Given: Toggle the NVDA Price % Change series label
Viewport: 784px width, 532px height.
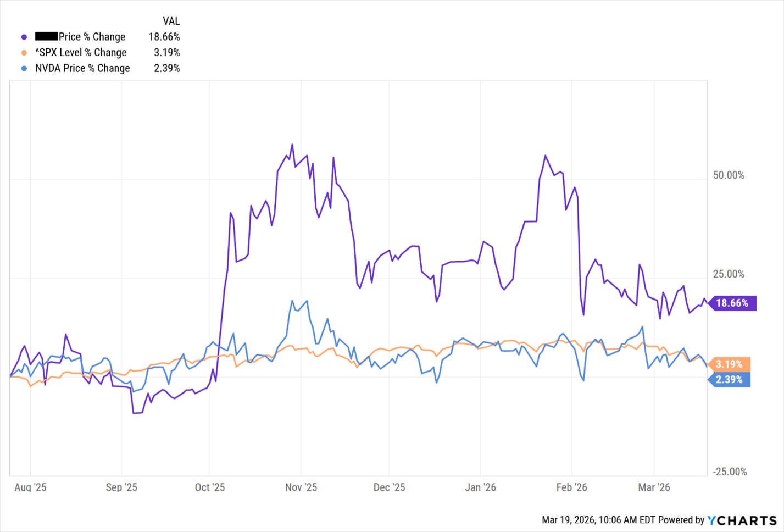Looking at the screenshot, I should [x=82, y=69].
